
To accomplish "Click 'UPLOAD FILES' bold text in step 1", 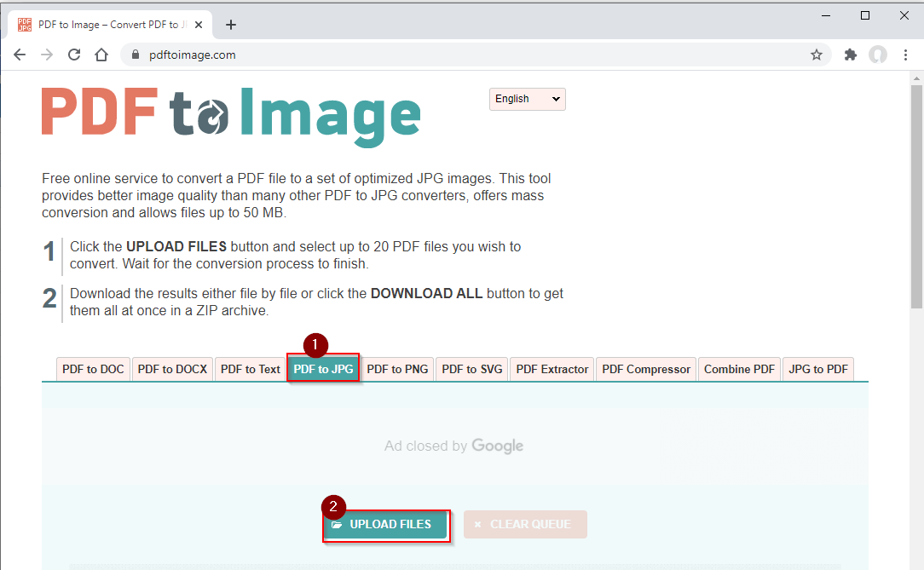I will pos(176,246).
